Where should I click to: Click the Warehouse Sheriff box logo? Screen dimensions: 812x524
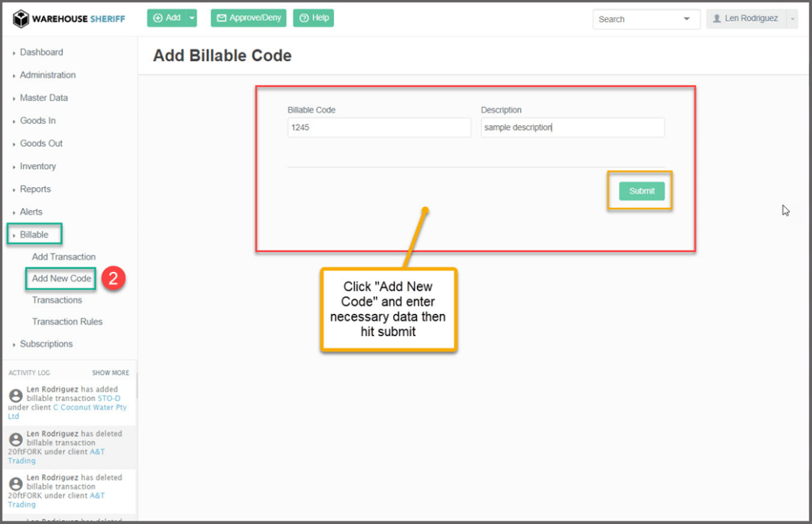point(21,19)
